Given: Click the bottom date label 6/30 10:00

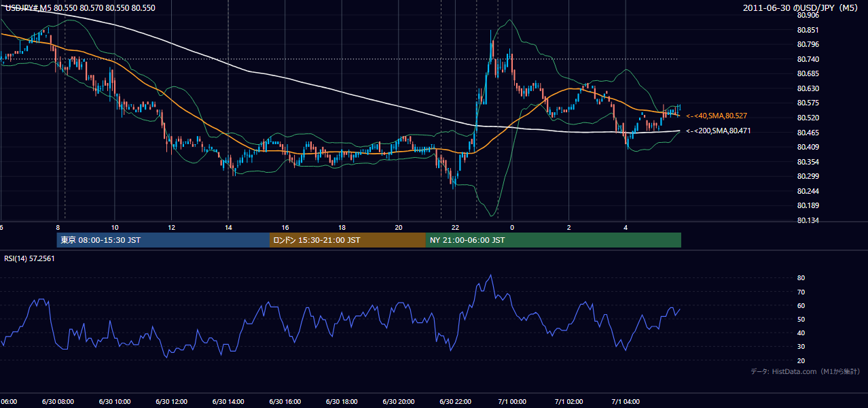Looking at the screenshot, I should (x=115, y=402).
